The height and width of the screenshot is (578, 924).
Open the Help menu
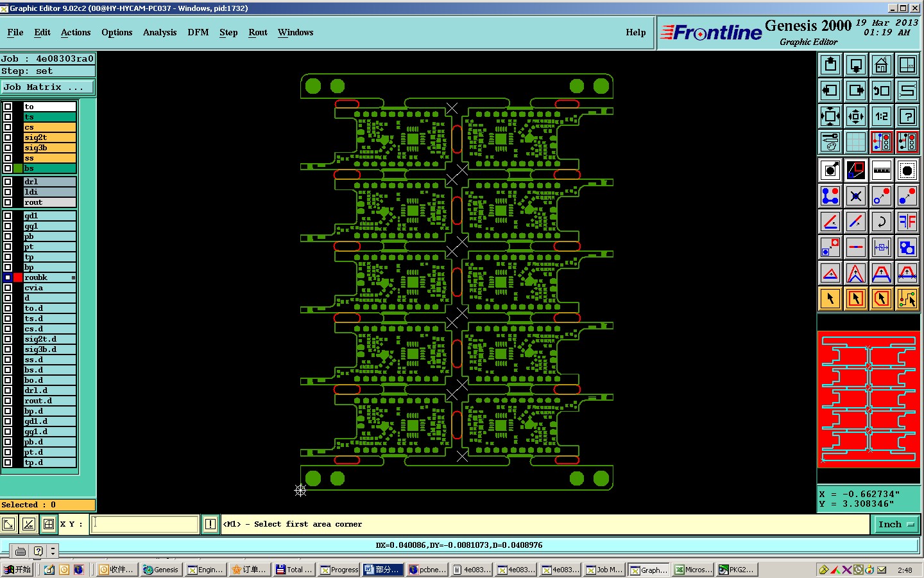tap(636, 32)
